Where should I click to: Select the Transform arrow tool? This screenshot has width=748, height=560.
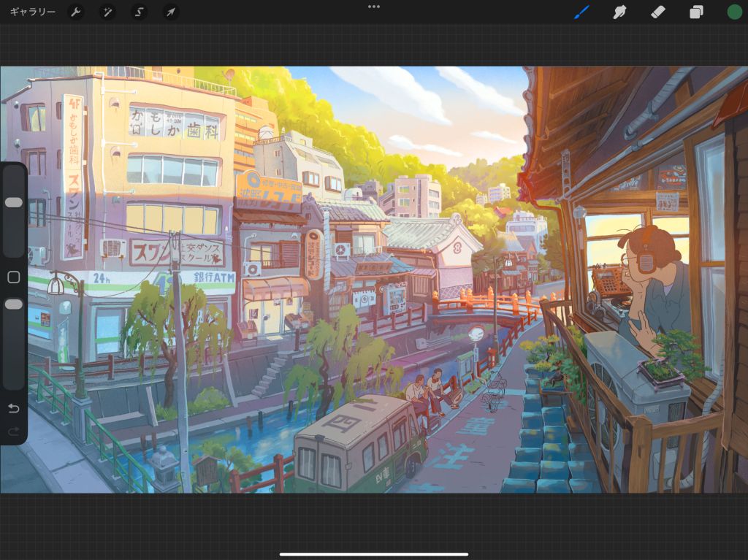click(171, 12)
